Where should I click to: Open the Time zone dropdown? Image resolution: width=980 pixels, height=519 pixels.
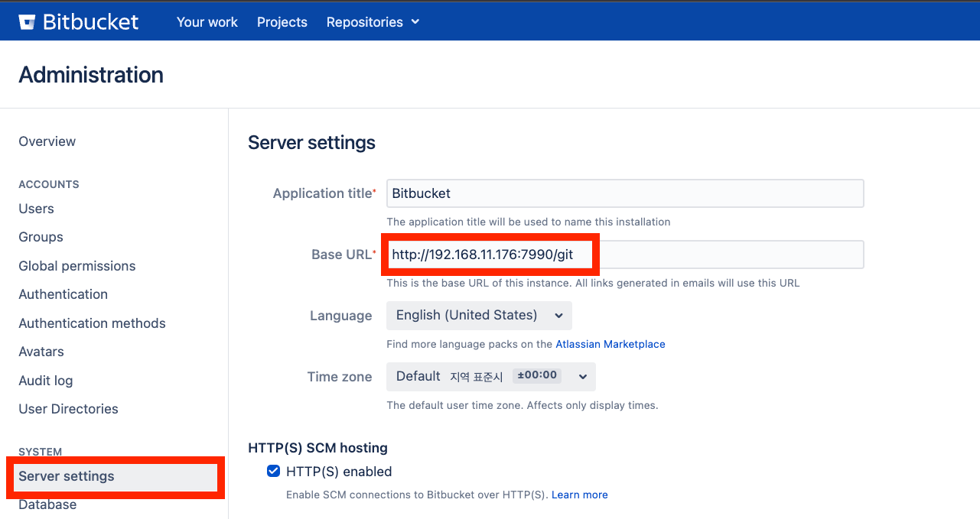point(491,376)
